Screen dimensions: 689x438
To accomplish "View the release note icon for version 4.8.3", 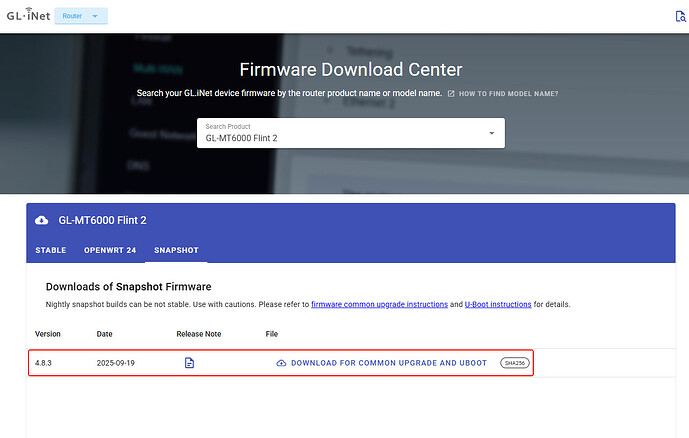I will [189, 363].
